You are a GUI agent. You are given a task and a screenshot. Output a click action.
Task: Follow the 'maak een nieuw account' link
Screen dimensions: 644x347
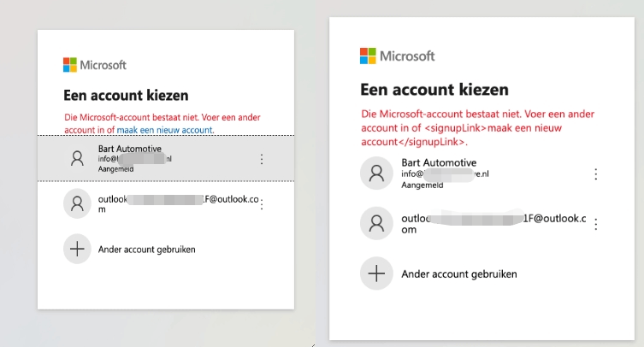165,130
